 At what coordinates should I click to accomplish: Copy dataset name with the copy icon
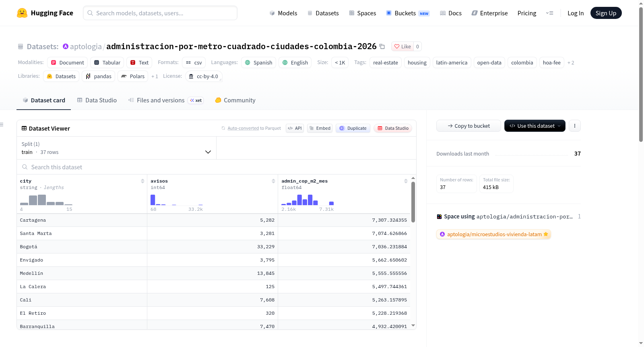(x=382, y=47)
